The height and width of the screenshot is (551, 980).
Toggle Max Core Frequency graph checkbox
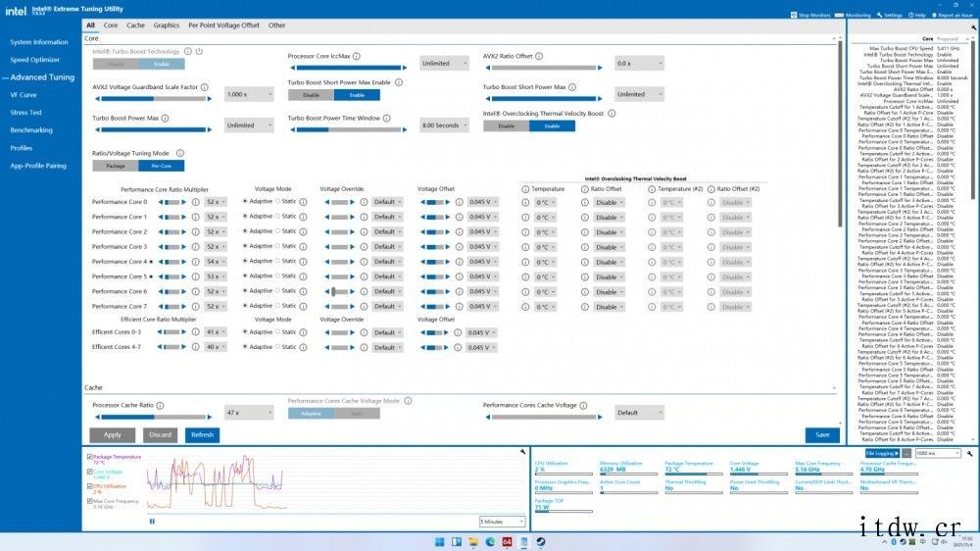tap(90, 502)
